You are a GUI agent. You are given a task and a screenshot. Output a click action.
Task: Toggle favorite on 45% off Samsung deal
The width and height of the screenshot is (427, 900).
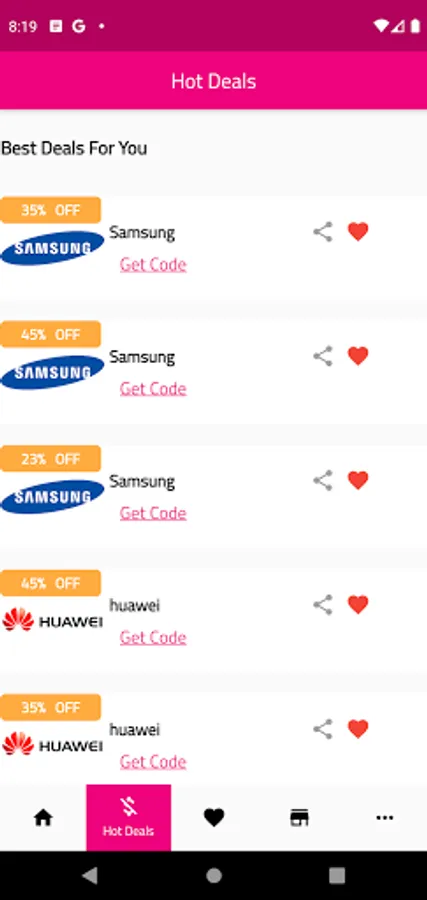(x=358, y=356)
